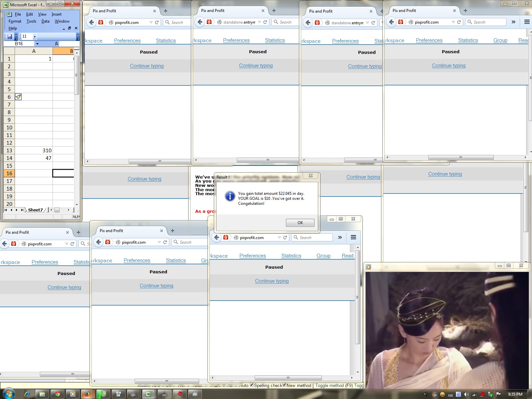Image resolution: width=532 pixels, height=399 pixels.
Task: Open URL history dropdown in Firefox below Result dialog
Action: click(x=279, y=237)
